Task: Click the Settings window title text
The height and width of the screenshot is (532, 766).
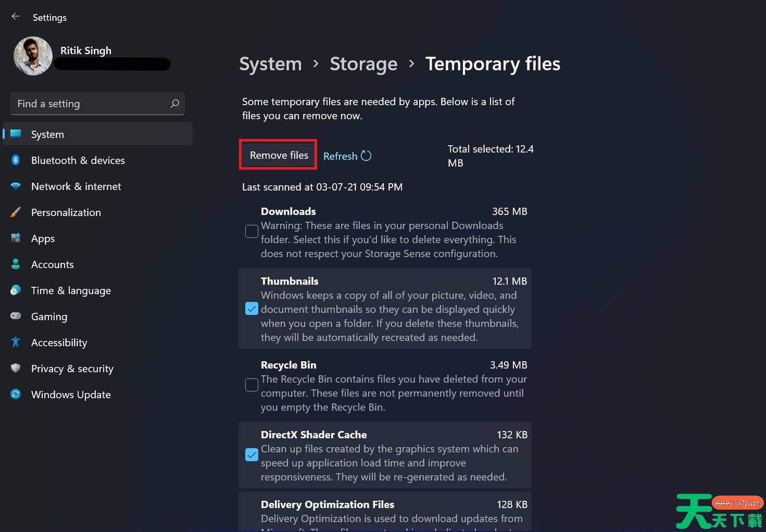Action: (x=49, y=17)
